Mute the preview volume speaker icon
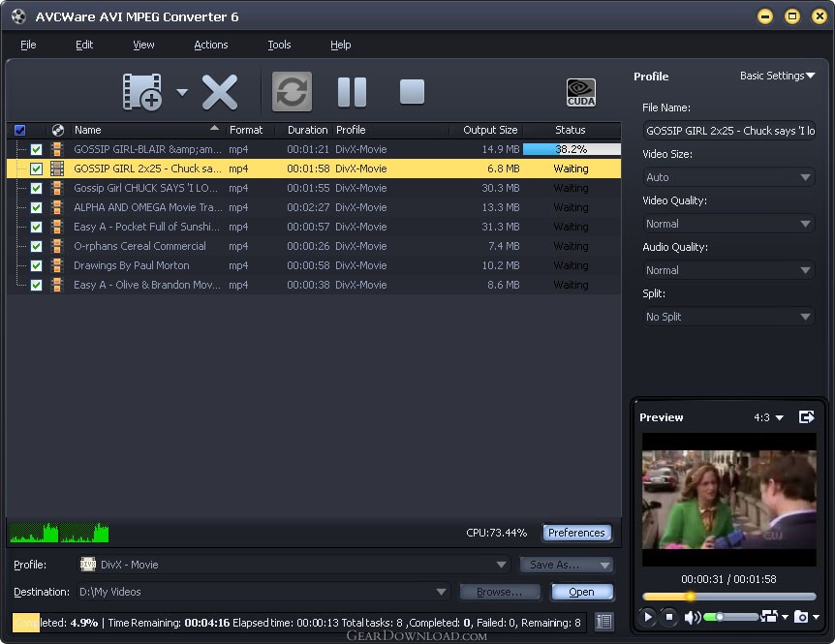The image size is (835, 644). tap(692, 617)
